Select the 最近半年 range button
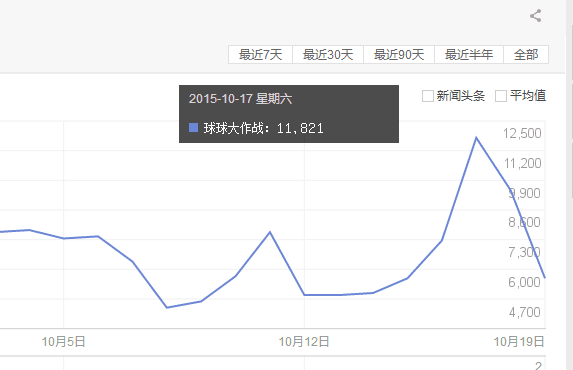The height and width of the screenshot is (370, 573). coord(469,55)
